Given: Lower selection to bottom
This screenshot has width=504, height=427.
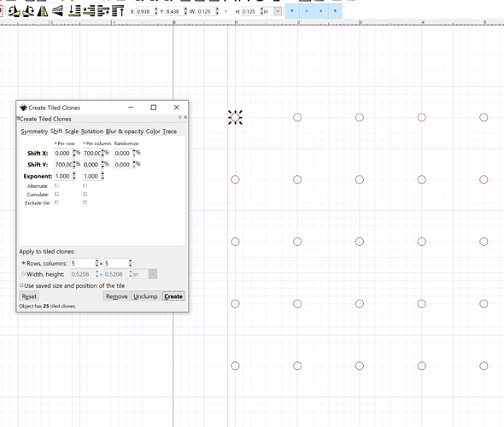Looking at the screenshot, I should 74,11.
